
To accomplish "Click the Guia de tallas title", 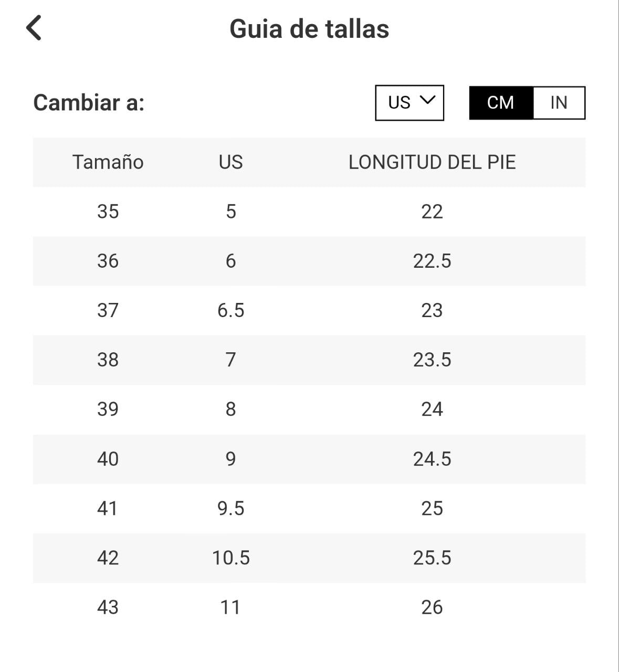I will point(309,29).
